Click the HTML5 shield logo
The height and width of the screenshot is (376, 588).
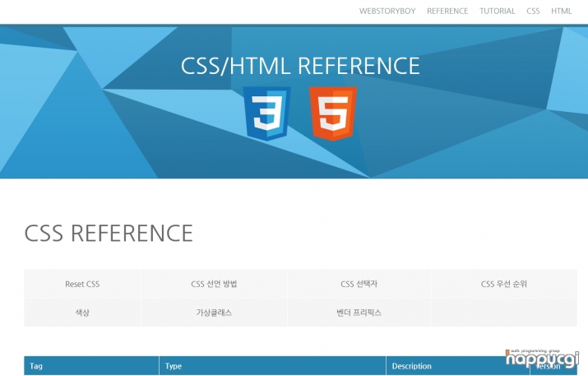pos(333,114)
